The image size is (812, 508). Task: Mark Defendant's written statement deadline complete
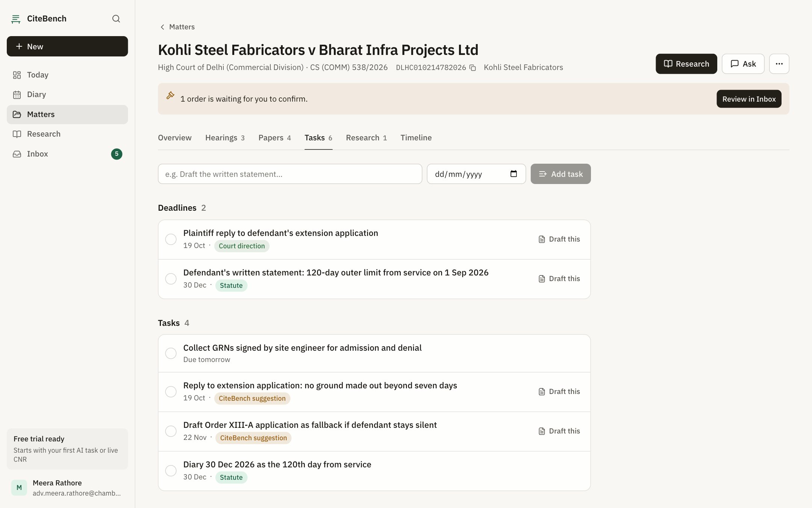[x=171, y=279]
